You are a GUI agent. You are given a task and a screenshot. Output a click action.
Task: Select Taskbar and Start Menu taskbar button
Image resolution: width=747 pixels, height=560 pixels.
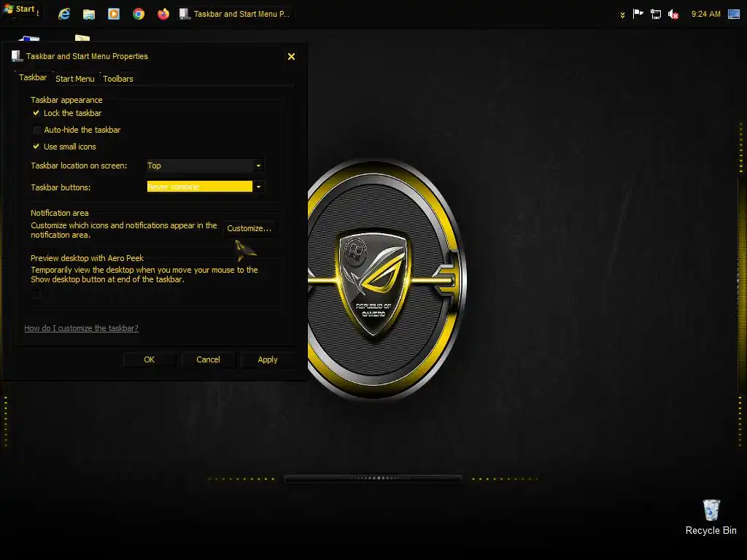click(x=234, y=14)
